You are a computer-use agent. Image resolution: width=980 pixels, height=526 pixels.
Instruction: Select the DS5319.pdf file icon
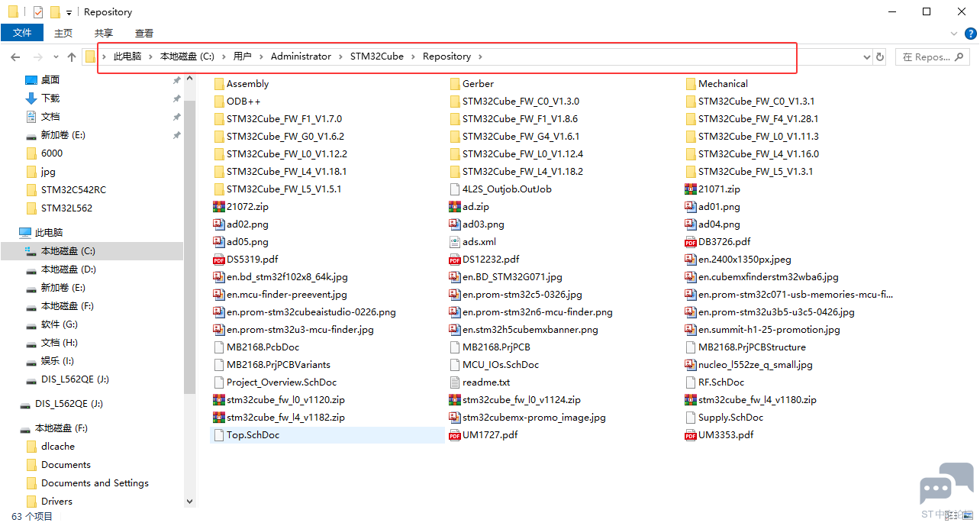pyautogui.click(x=218, y=260)
